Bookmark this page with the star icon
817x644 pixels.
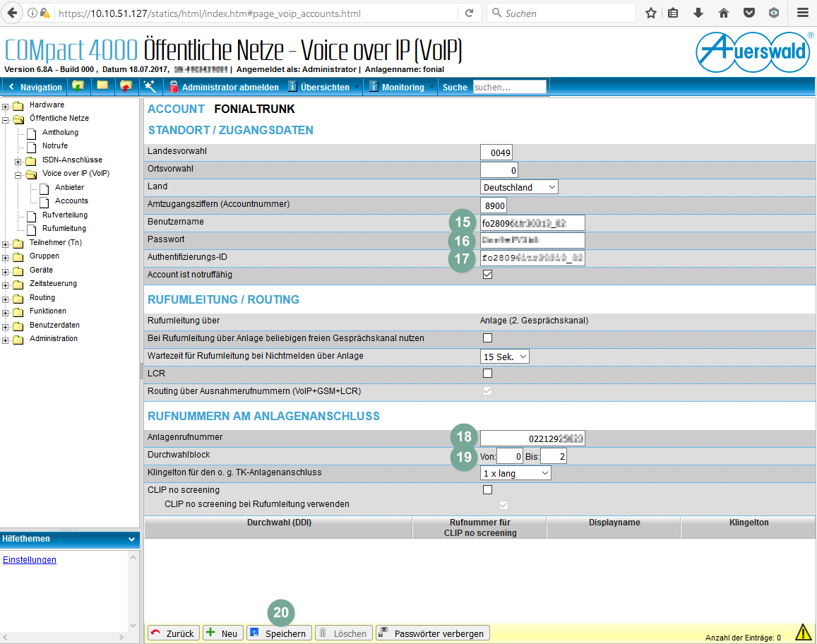click(x=651, y=13)
